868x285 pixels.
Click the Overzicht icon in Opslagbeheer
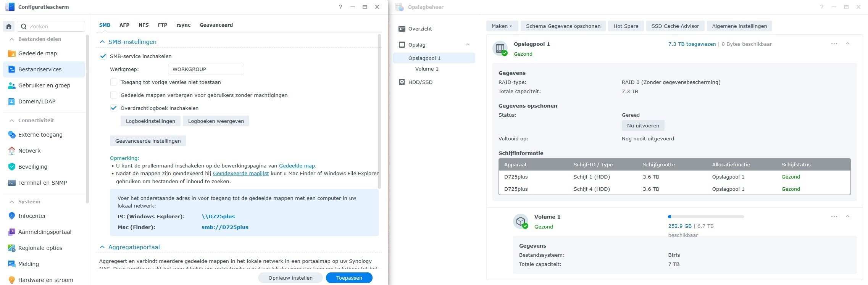(x=402, y=29)
